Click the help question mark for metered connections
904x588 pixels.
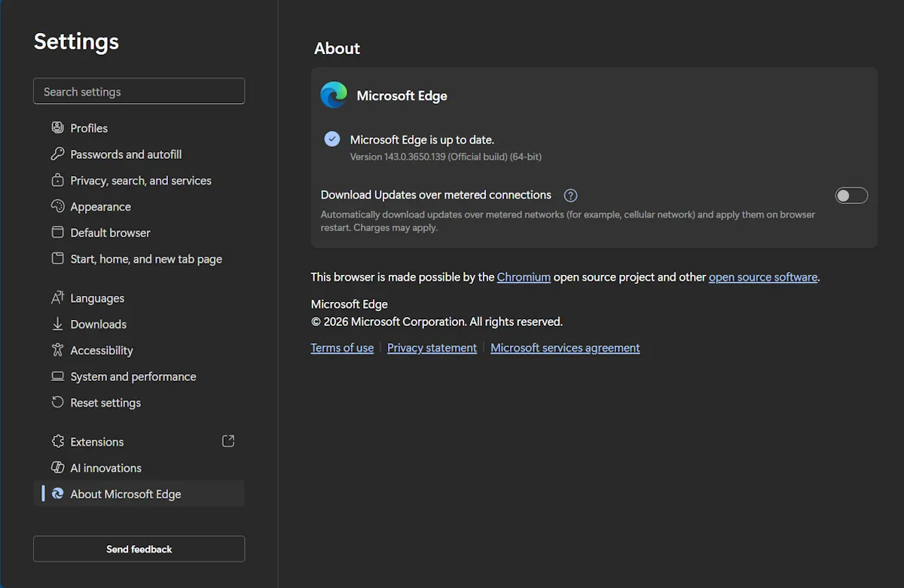pos(571,195)
